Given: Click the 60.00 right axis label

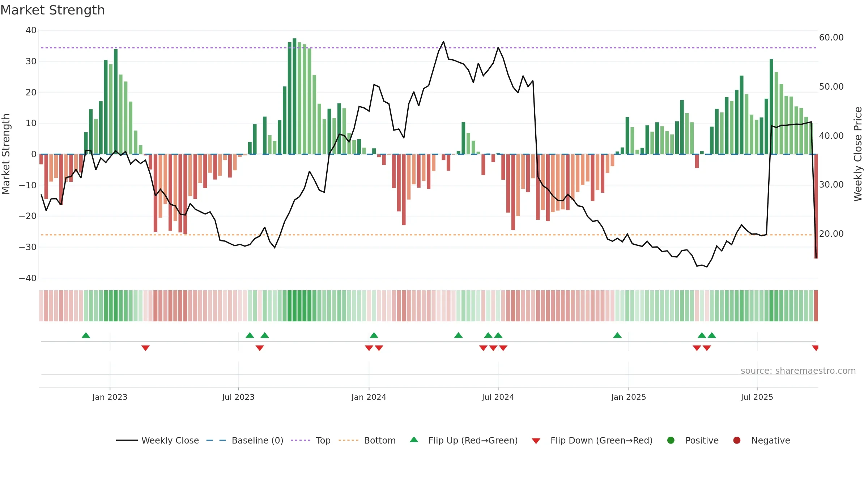Looking at the screenshot, I should tap(831, 38).
